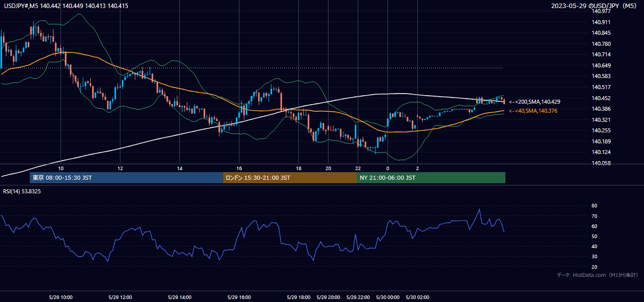Viewport: 644px width, 302px height.
Task: Click the RSI 40 level label
Action: [594, 246]
